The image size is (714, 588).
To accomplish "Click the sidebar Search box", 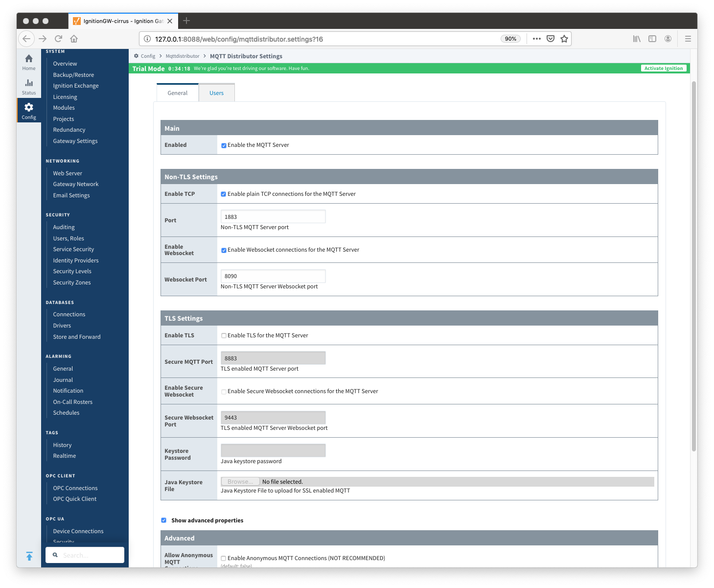I will pyautogui.click(x=85, y=555).
